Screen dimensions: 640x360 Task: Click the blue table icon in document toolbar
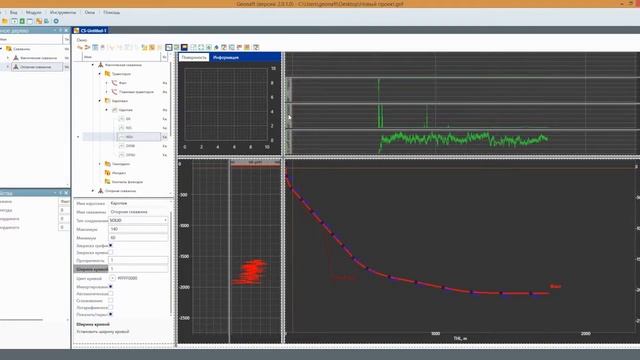95,47
